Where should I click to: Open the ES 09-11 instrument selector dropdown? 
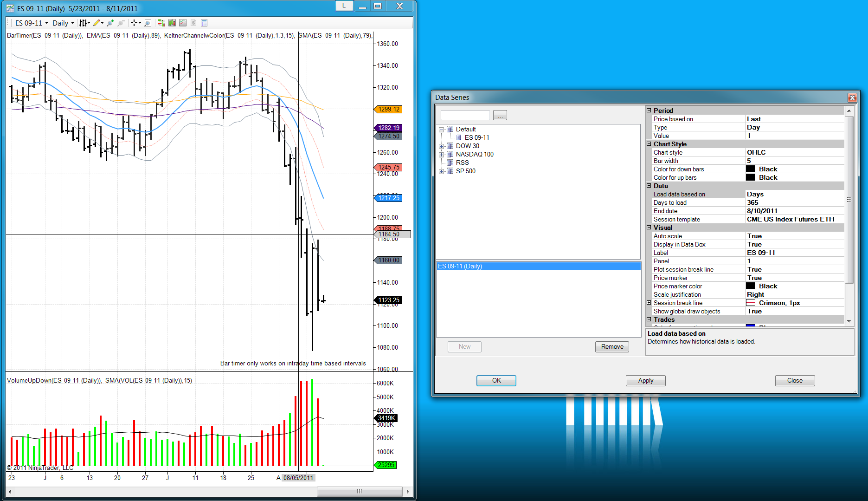pyautogui.click(x=32, y=23)
